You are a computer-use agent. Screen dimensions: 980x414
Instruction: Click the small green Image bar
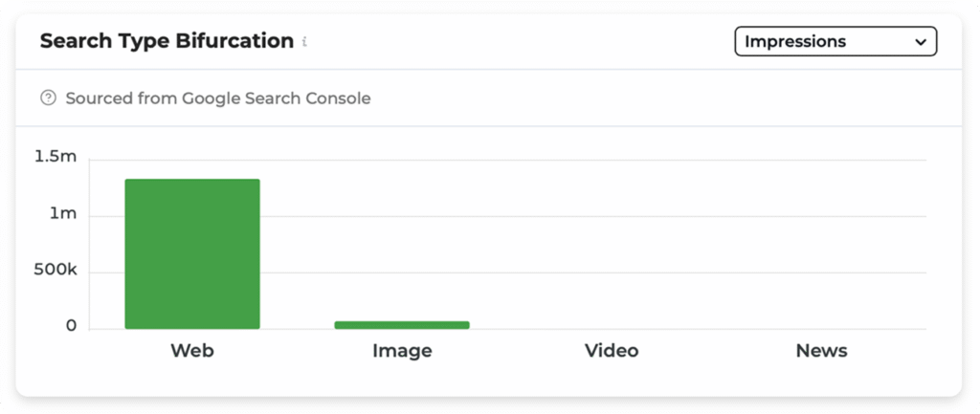point(402,325)
